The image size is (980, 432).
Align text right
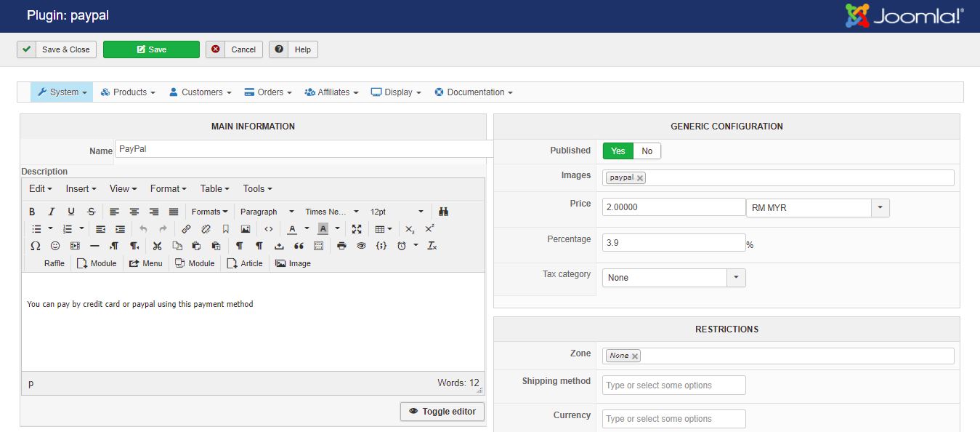click(x=154, y=212)
